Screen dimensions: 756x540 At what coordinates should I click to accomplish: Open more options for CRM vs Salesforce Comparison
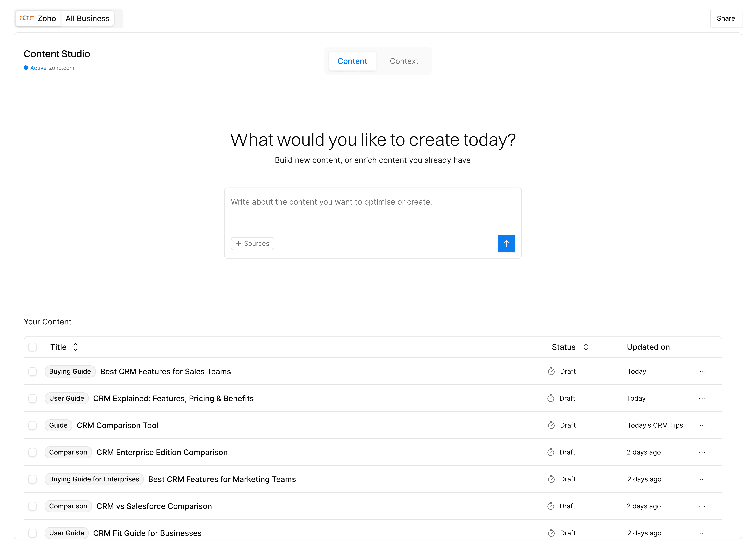tap(702, 506)
